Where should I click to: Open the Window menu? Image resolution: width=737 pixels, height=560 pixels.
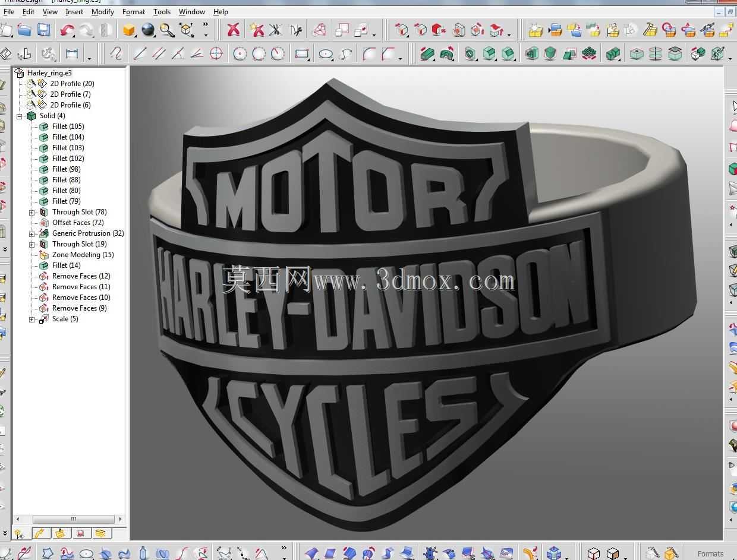tap(192, 11)
